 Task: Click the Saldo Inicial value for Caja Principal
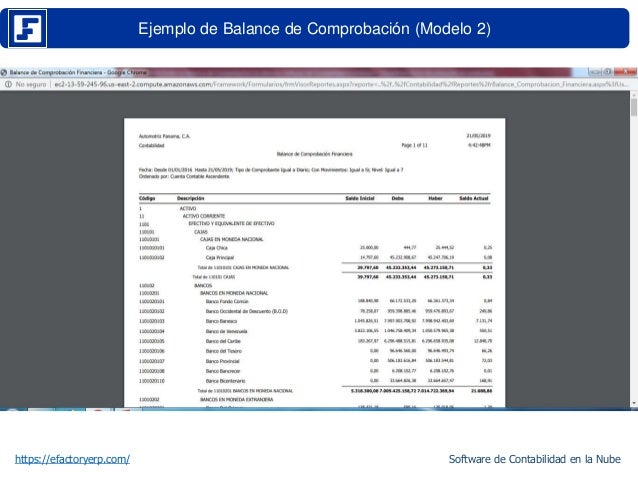[x=369, y=258]
